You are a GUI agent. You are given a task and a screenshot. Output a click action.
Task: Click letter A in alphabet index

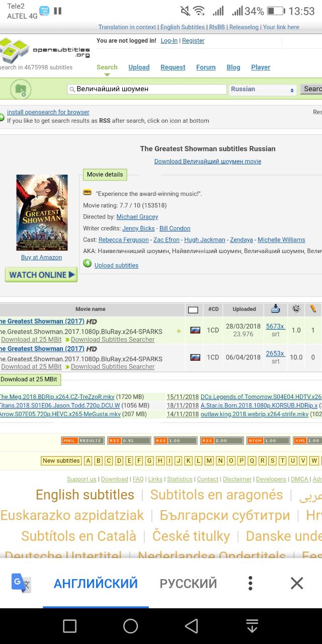tap(88, 461)
